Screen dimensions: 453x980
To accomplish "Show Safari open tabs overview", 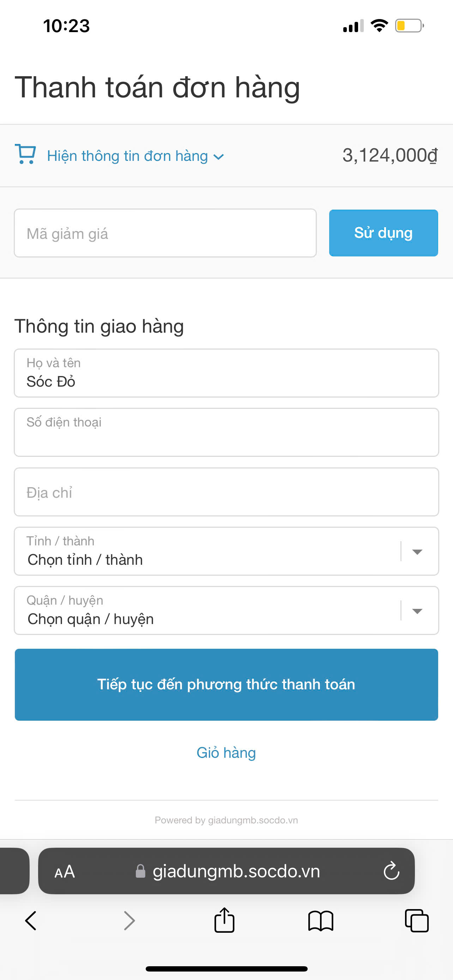I will (417, 921).
